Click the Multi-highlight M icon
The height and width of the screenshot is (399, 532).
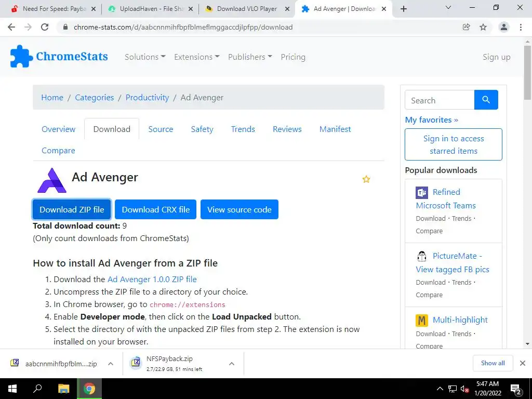422,320
